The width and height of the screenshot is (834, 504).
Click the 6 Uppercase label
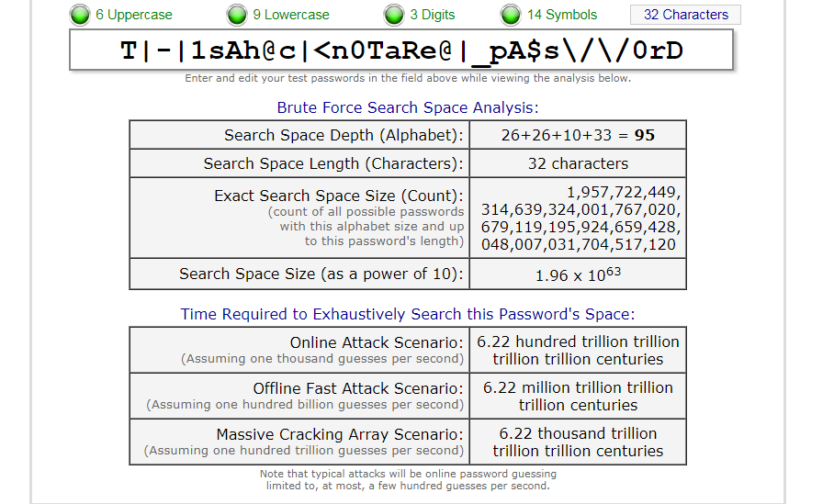point(134,15)
